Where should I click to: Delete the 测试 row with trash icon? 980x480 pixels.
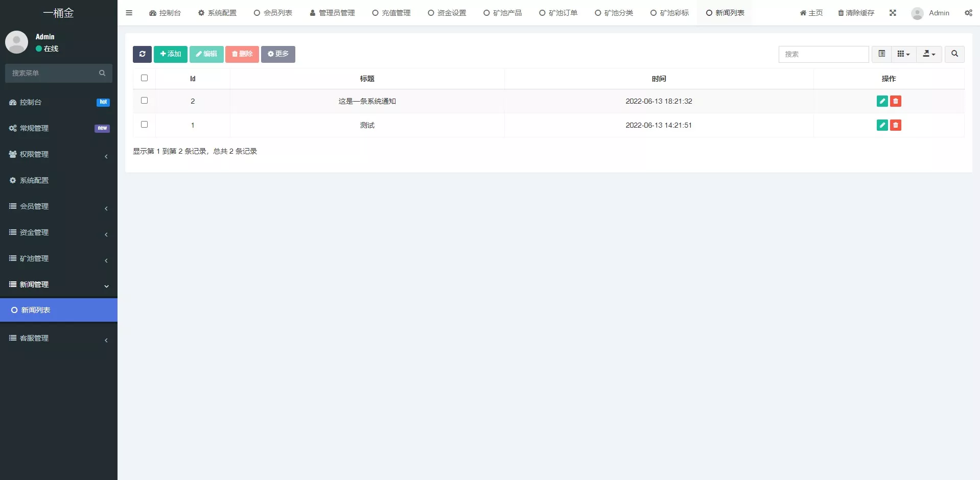[x=896, y=125]
